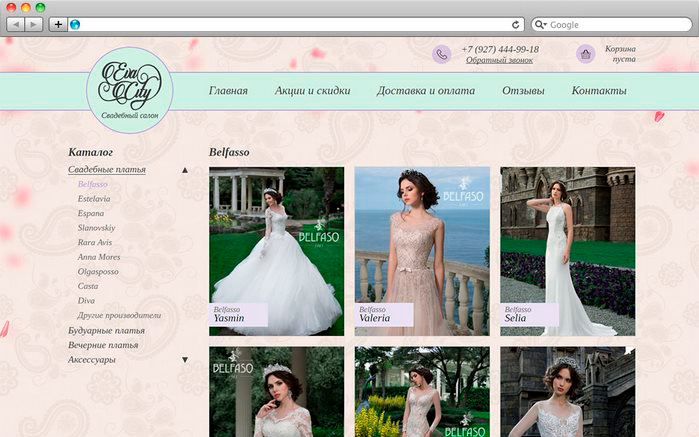The height and width of the screenshot is (437, 699).
Task: Click the yellow minimize window button
Action: tap(26, 7)
